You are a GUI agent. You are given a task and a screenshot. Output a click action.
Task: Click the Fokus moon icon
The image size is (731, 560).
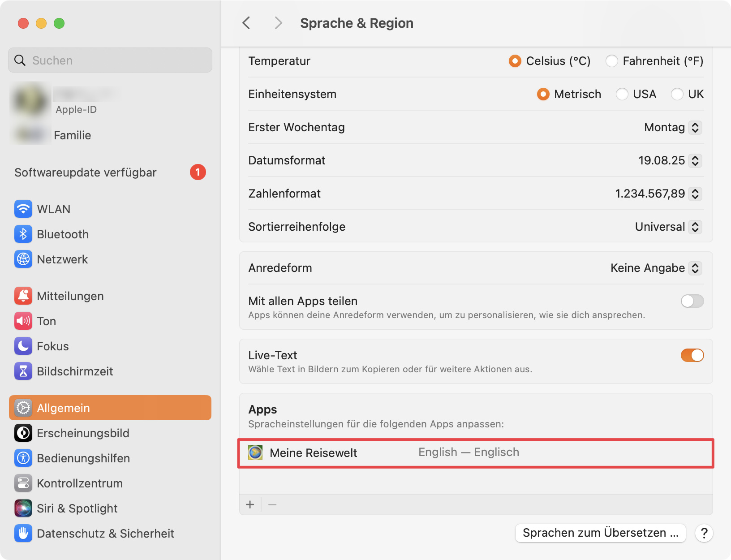coord(23,346)
